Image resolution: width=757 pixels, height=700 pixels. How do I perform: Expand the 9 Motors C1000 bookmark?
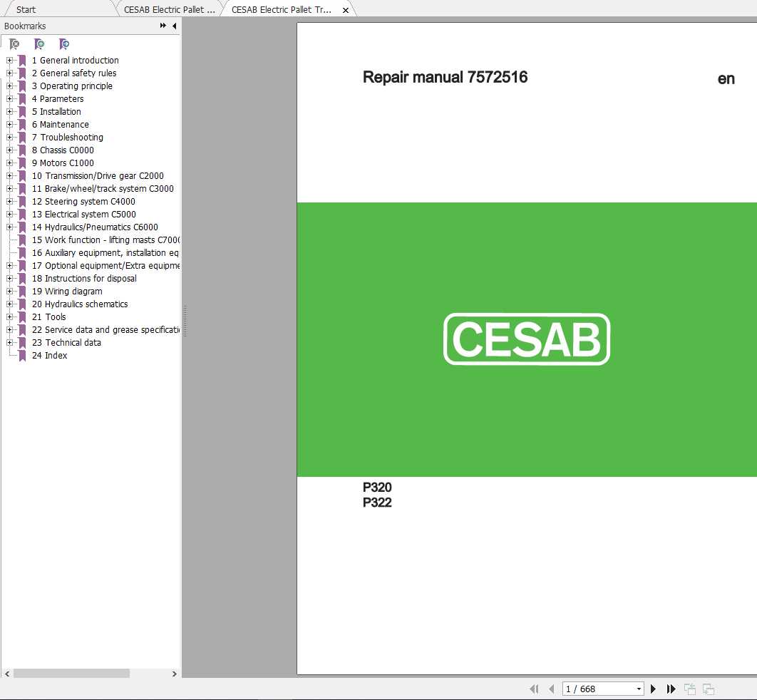click(10, 163)
